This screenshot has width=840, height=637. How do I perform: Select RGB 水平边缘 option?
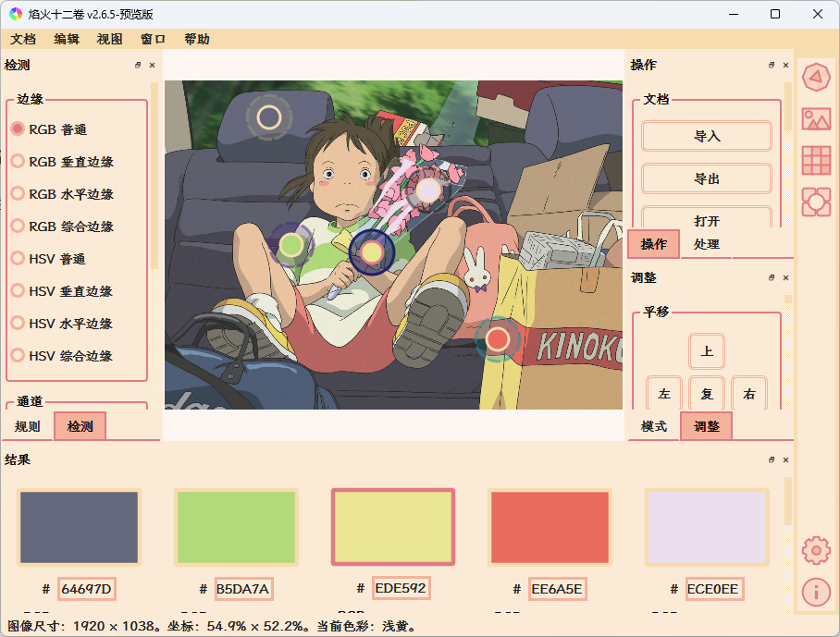point(63,194)
